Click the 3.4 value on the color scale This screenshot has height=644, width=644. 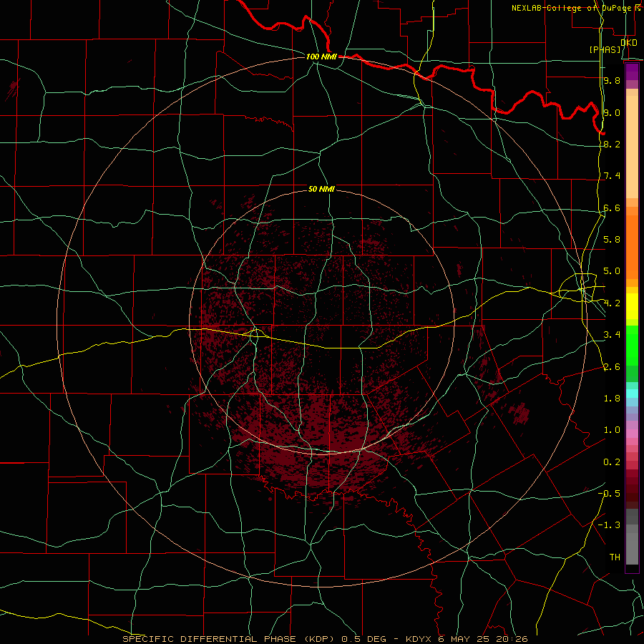pyautogui.click(x=612, y=335)
